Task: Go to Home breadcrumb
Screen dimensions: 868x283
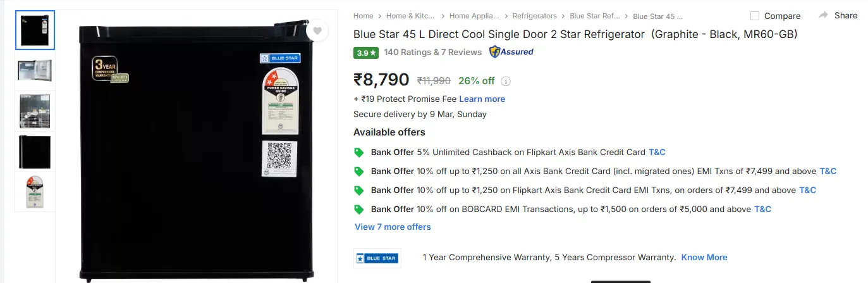Action: point(363,16)
